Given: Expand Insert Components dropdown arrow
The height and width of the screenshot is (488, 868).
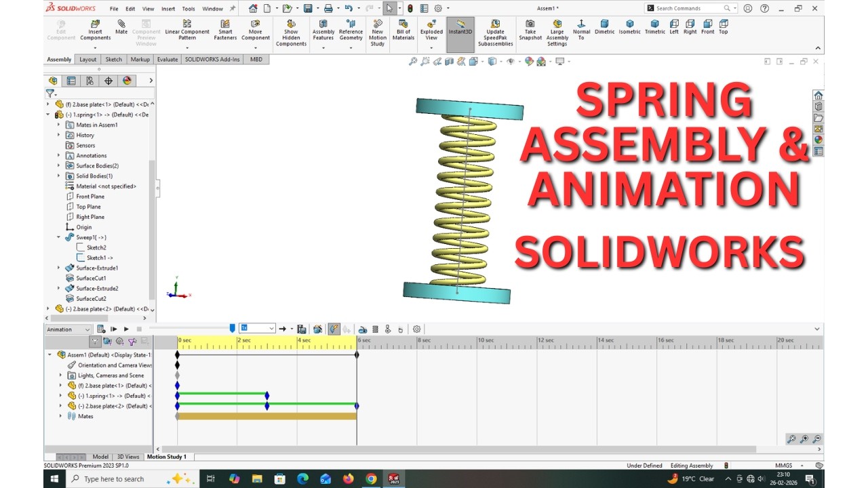Looking at the screenshot, I should [x=95, y=48].
